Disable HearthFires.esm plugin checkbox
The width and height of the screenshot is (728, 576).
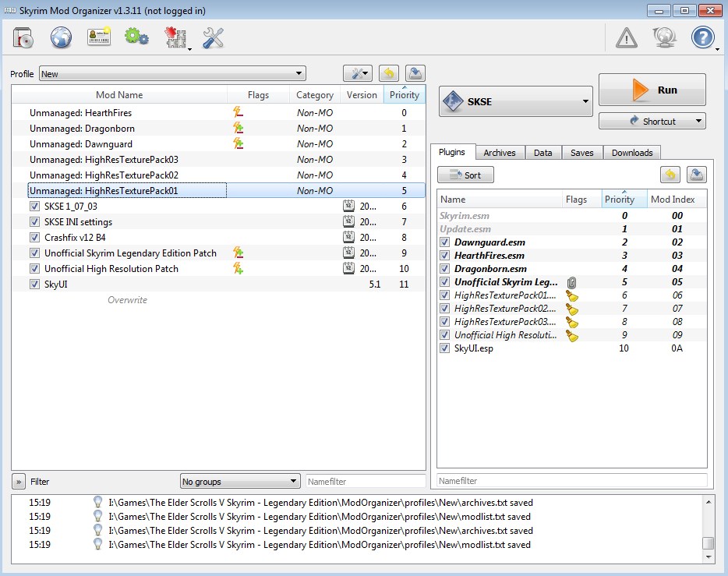click(x=445, y=256)
